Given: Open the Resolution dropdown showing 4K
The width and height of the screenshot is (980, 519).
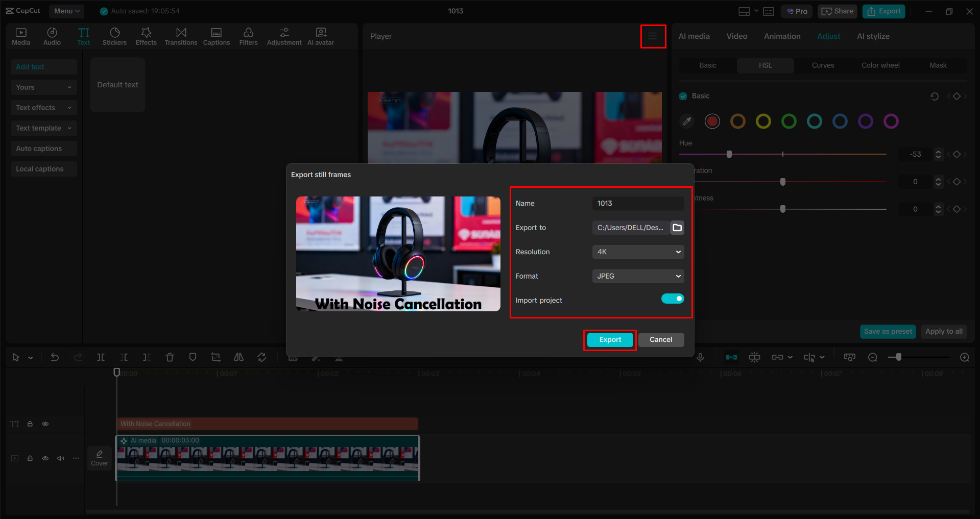Looking at the screenshot, I should click(x=637, y=252).
